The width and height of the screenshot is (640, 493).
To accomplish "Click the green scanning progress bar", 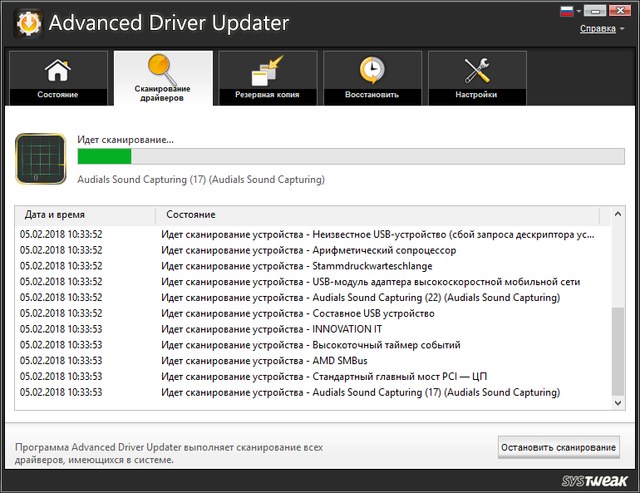I will click(x=351, y=156).
